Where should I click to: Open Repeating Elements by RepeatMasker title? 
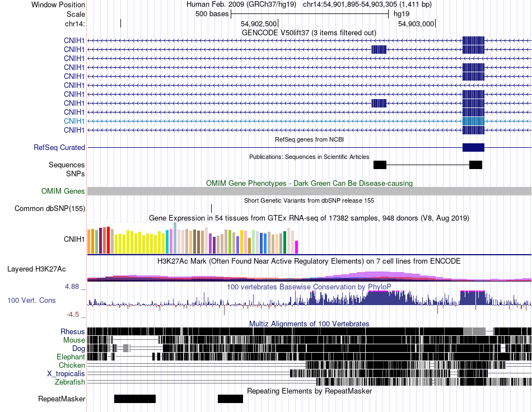coord(309,391)
